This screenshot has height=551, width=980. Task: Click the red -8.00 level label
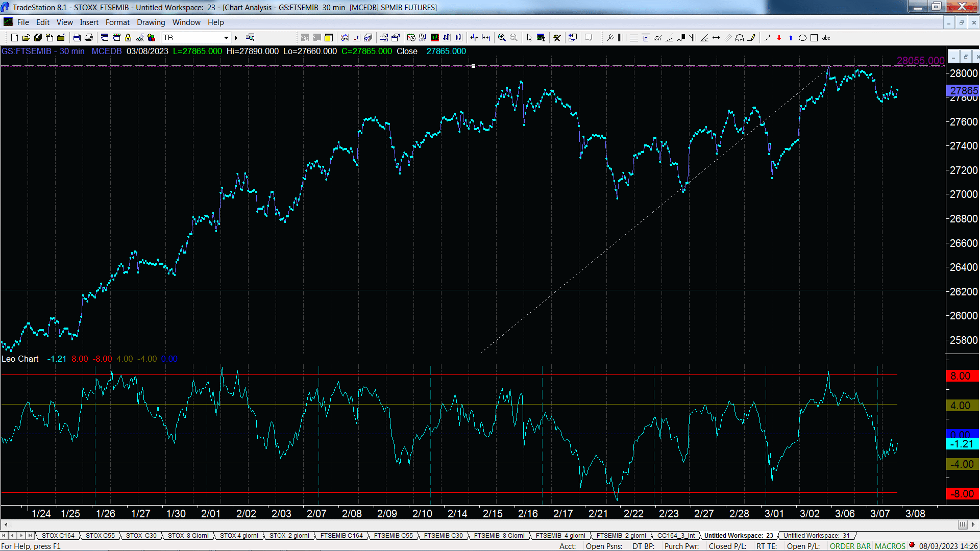(x=962, y=494)
